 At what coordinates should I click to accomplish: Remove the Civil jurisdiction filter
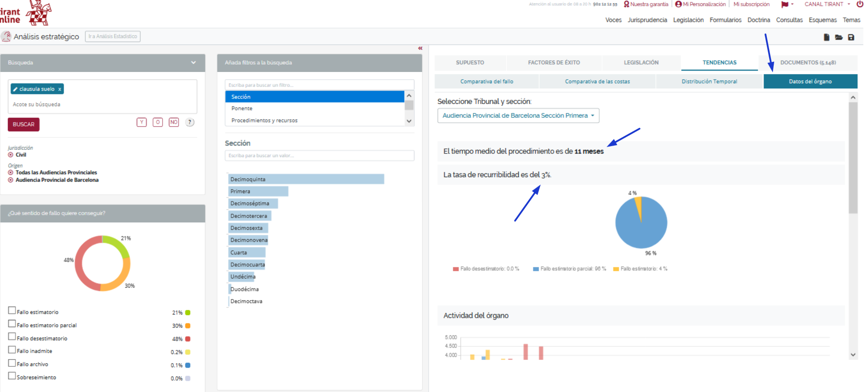[11, 155]
